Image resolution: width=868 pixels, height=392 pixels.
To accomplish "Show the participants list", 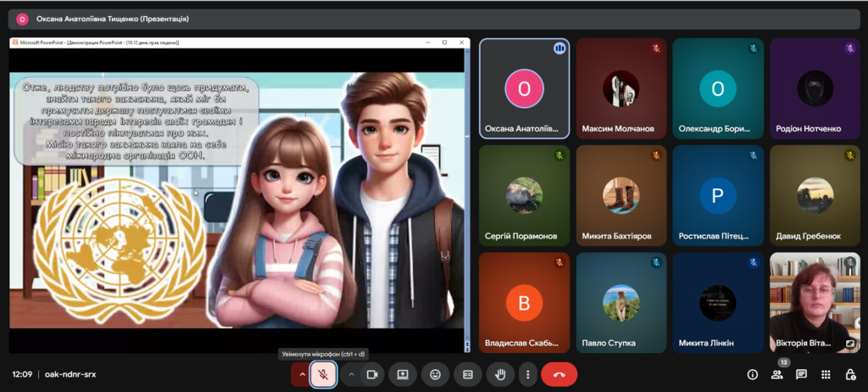I will click(776, 375).
